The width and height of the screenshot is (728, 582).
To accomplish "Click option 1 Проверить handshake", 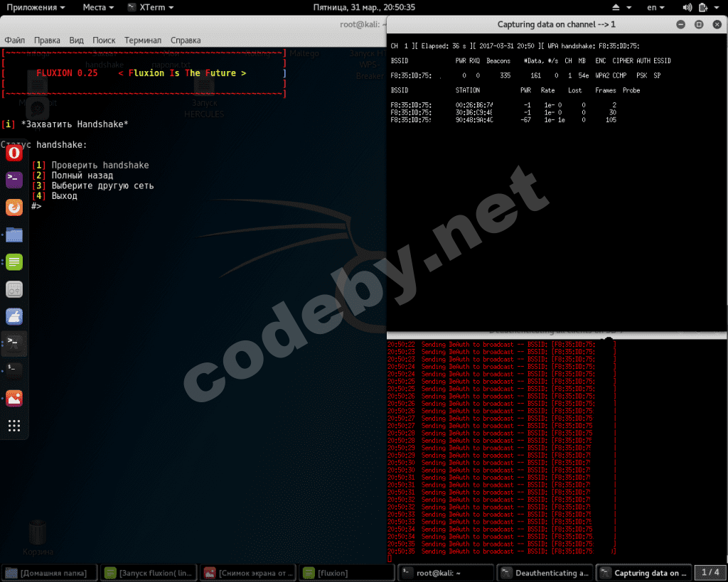I will coord(91,166).
